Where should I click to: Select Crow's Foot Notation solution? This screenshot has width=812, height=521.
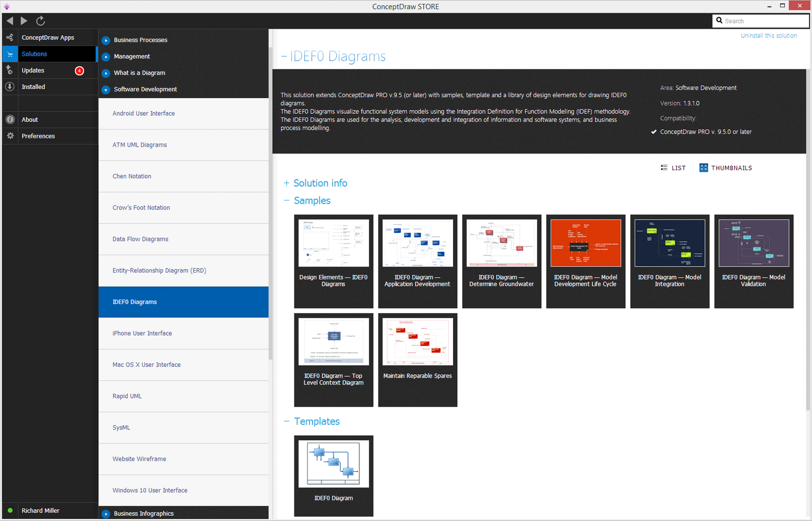tap(184, 208)
